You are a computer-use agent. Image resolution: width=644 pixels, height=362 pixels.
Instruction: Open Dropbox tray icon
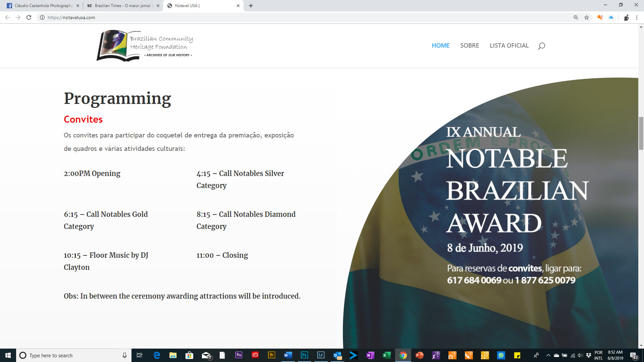(x=588, y=355)
